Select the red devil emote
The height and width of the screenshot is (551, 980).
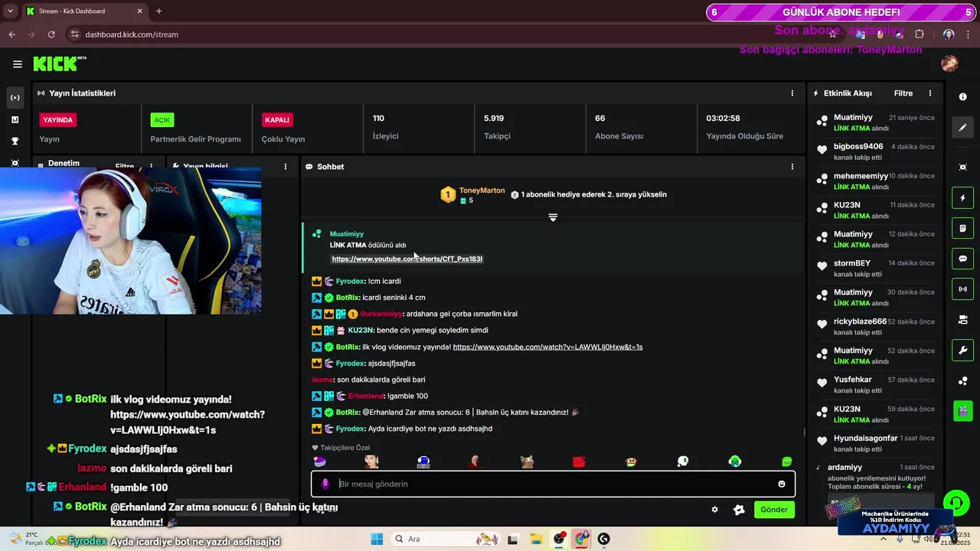click(x=579, y=461)
